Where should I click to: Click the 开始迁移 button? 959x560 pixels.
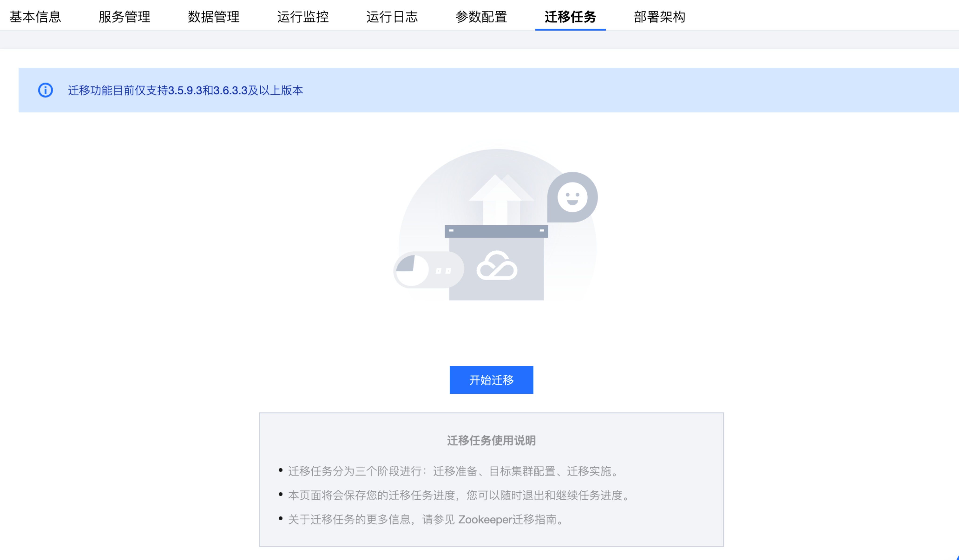[x=491, y=380]
